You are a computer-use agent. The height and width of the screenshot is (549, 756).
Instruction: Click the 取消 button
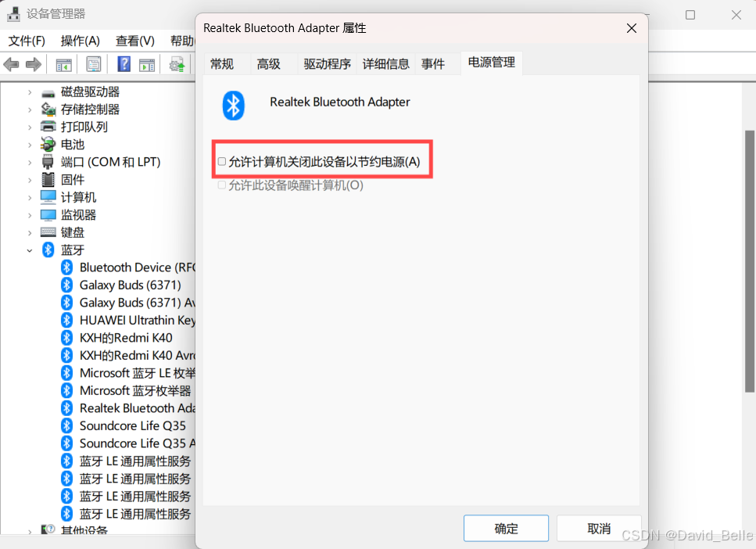pyautogui.click(x=599, y=528)
